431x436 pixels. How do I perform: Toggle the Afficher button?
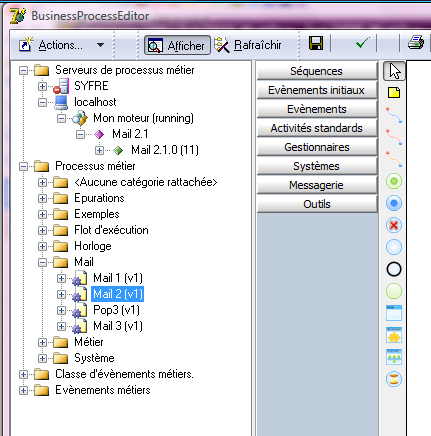pyautogui.click(x=177, y=45)
